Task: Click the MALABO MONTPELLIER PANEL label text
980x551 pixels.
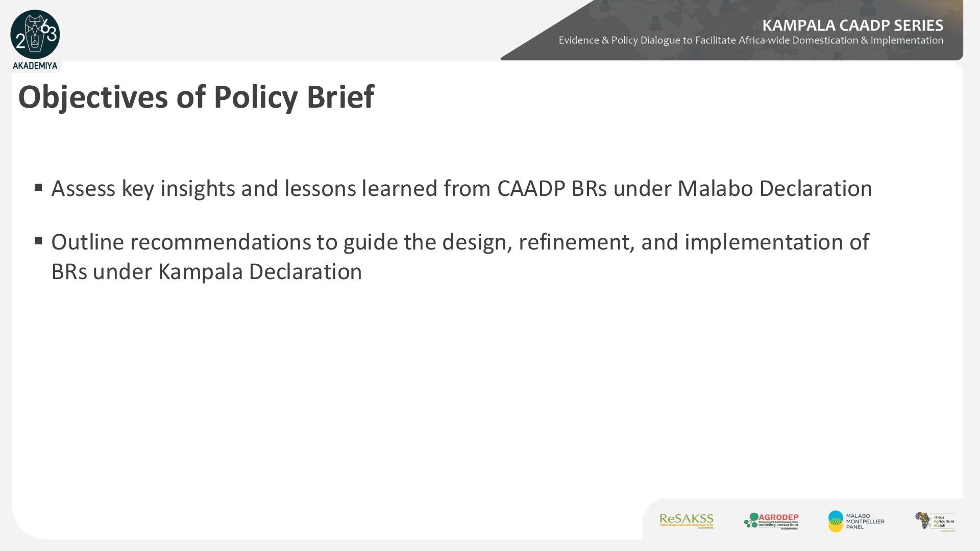Action: 865,521
